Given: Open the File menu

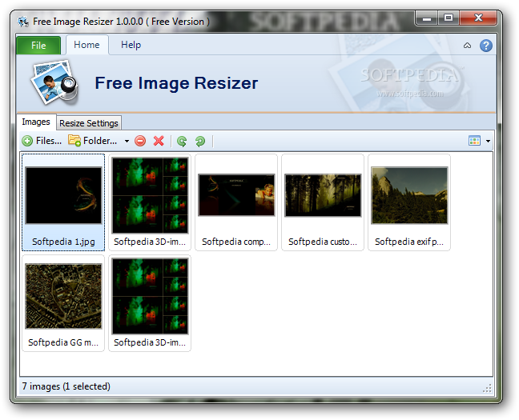Looking at the screenshot, I should [38, 46].
